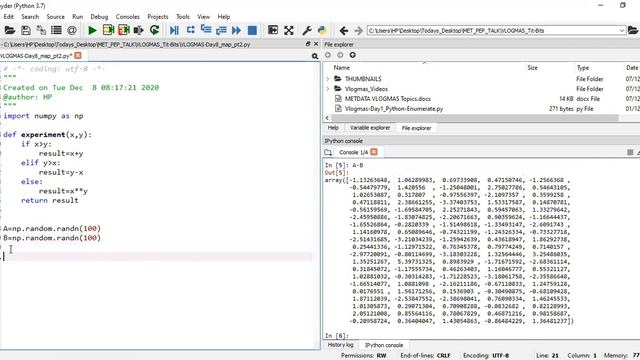The image size is (640, 360).
Task: Select the Console 1/A tab
Action: [x=353, y=152]
